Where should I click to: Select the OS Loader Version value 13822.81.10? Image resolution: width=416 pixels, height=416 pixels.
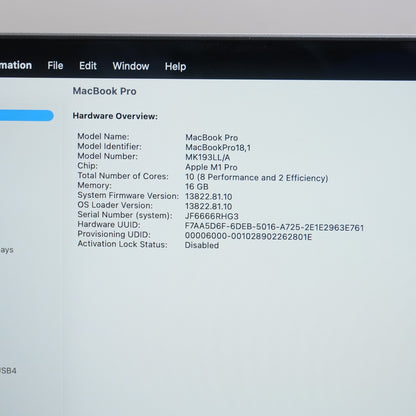[x=208, y=206]
